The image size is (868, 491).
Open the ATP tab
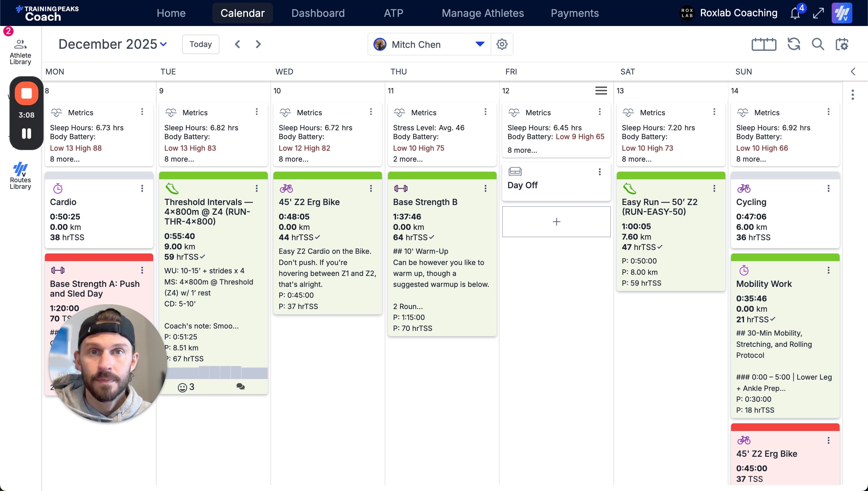pyautogui.click(x=393, y=13)
